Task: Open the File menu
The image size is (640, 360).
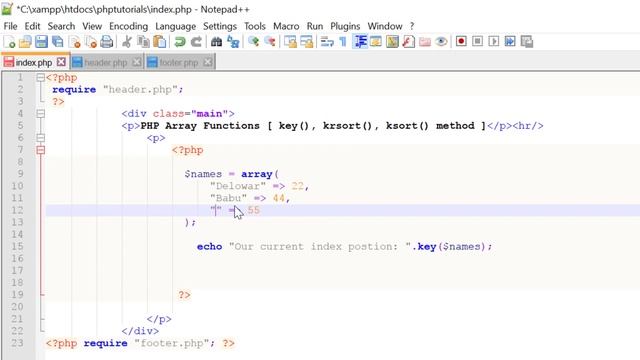Action: click(x=11, y=26)
